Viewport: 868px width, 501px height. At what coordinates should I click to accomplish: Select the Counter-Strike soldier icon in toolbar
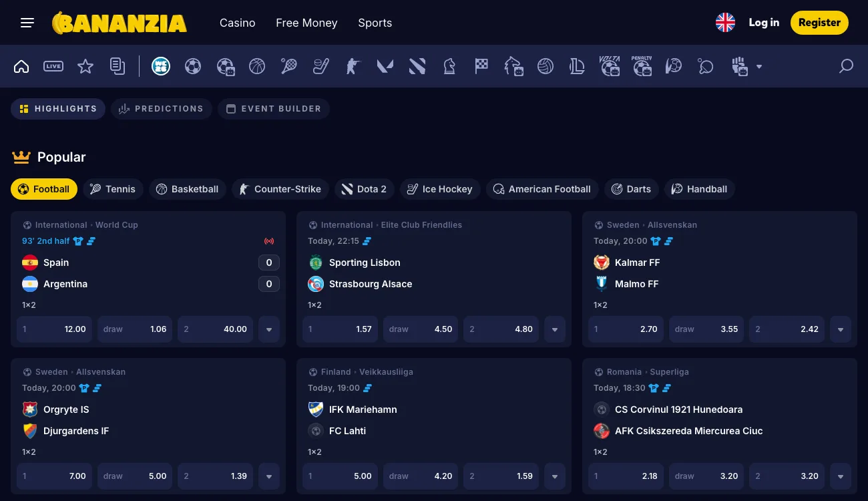click(x=353, y=66)
